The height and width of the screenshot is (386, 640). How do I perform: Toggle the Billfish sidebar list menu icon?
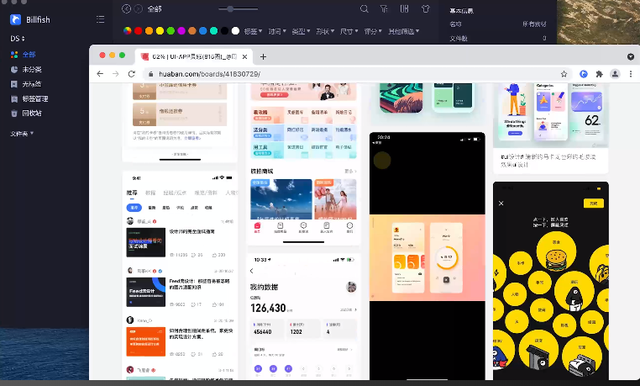coord(100,19)
